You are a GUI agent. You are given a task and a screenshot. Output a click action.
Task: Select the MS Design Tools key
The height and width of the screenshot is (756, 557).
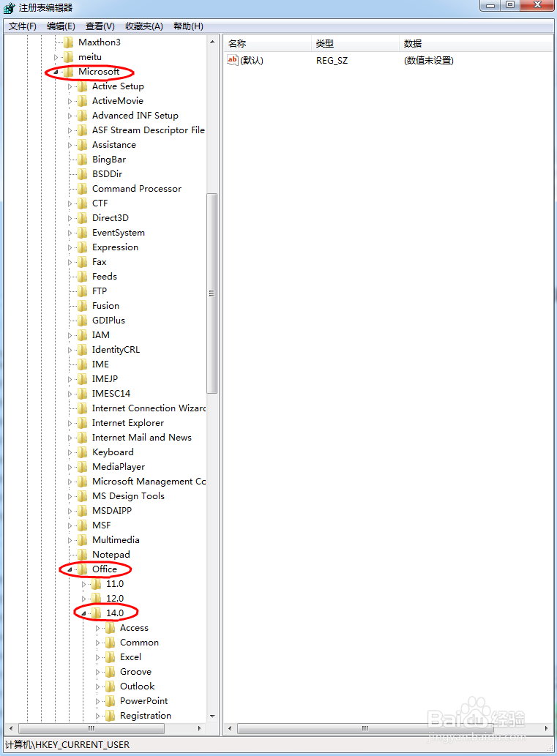(128, 496)
